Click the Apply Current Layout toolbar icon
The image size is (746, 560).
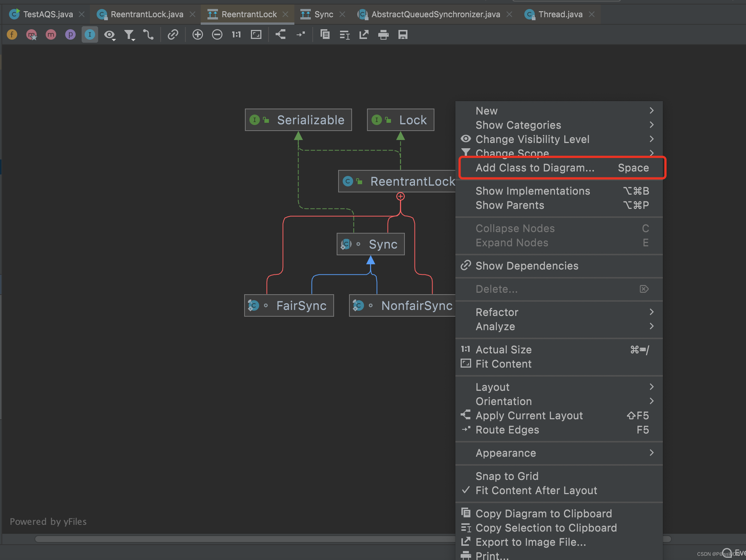click(x=280, y=35)
